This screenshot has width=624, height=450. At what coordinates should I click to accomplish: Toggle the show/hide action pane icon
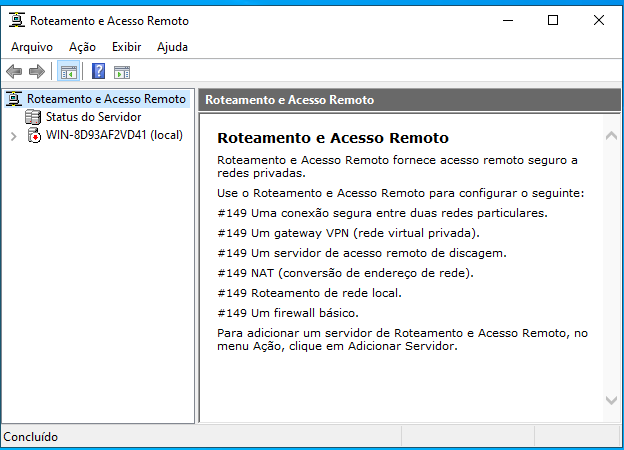pos(122,72)
